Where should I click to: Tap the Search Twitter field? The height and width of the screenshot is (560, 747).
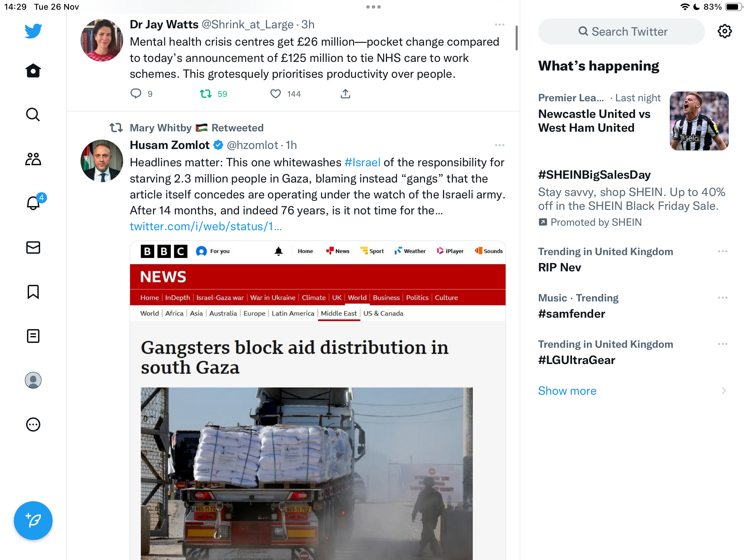(621, 31)
